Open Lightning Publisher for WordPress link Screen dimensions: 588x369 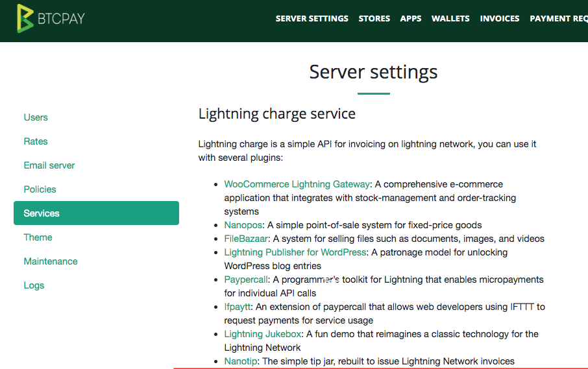click(295, 252)
